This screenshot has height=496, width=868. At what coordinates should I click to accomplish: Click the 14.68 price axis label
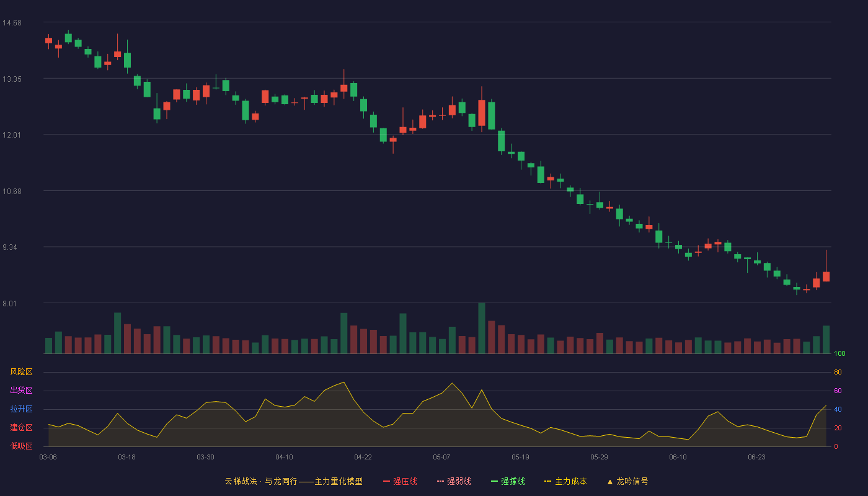point(12,23)
